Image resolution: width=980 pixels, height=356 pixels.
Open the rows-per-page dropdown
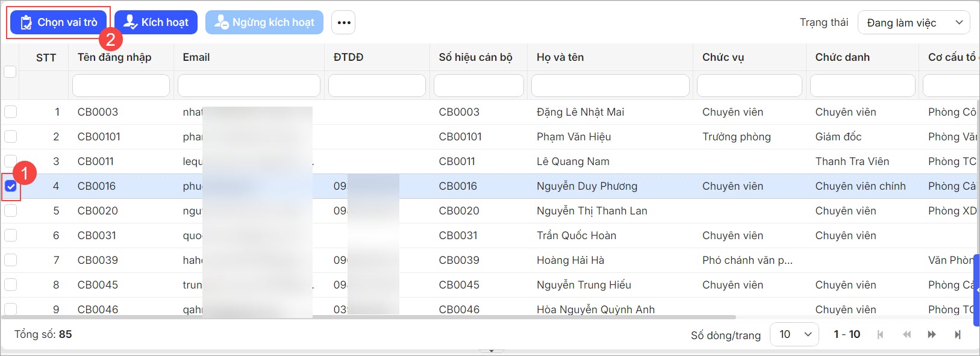tap(794, 334)
